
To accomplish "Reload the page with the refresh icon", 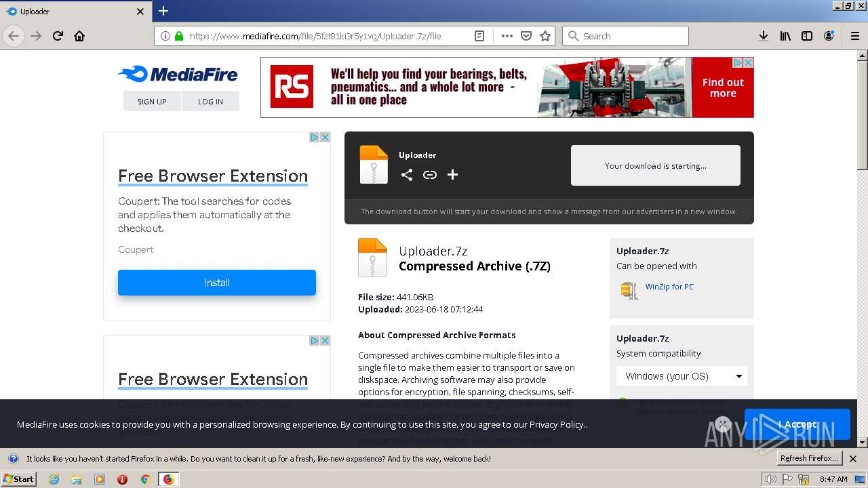I will pyautogui.click(x=58, y=36).
